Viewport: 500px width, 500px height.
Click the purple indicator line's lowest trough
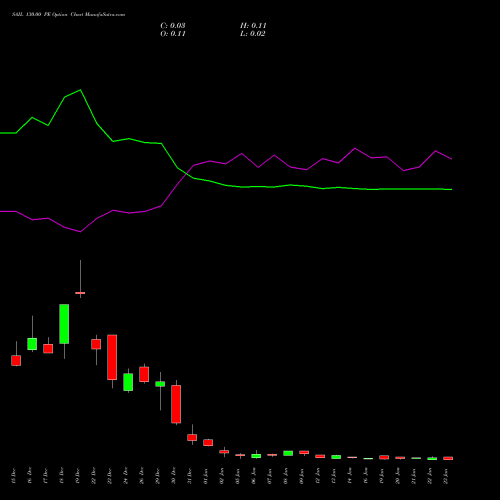click(x=80, y=231)
